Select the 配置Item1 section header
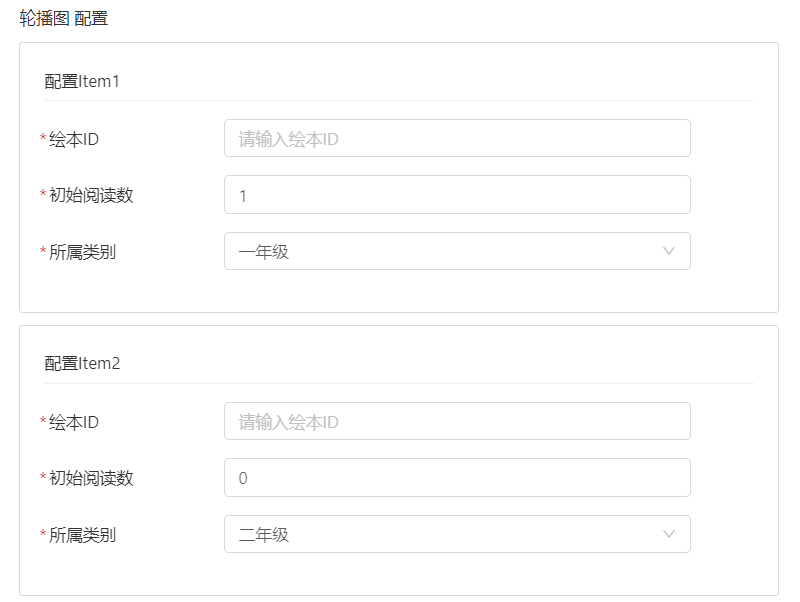The height and width of the screenshot is (602, 800). pyautogui.click(x=82, y=81)
